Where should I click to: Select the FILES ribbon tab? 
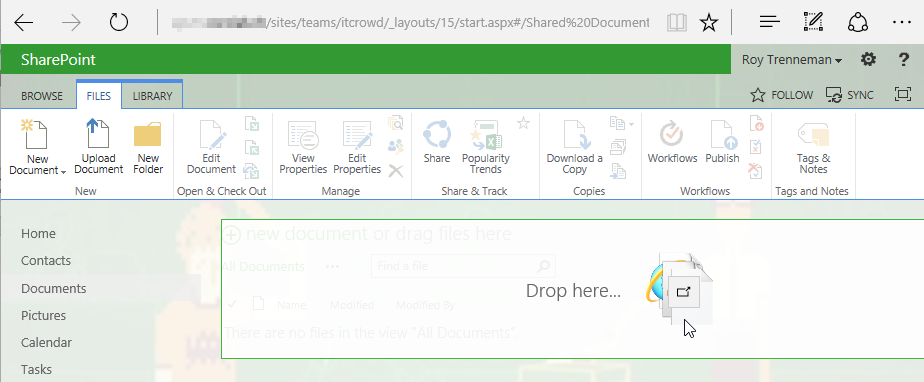pyautogui.click(x=98, y=96)
